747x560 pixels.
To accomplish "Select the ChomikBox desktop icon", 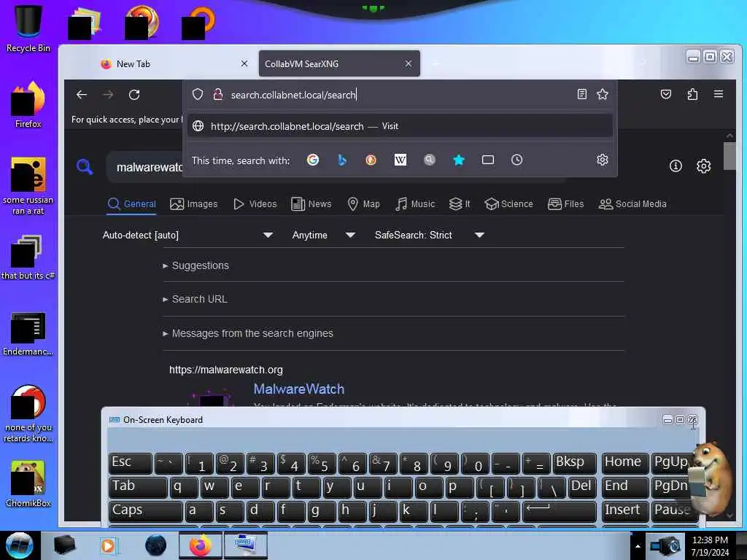I will click(28, 484).
